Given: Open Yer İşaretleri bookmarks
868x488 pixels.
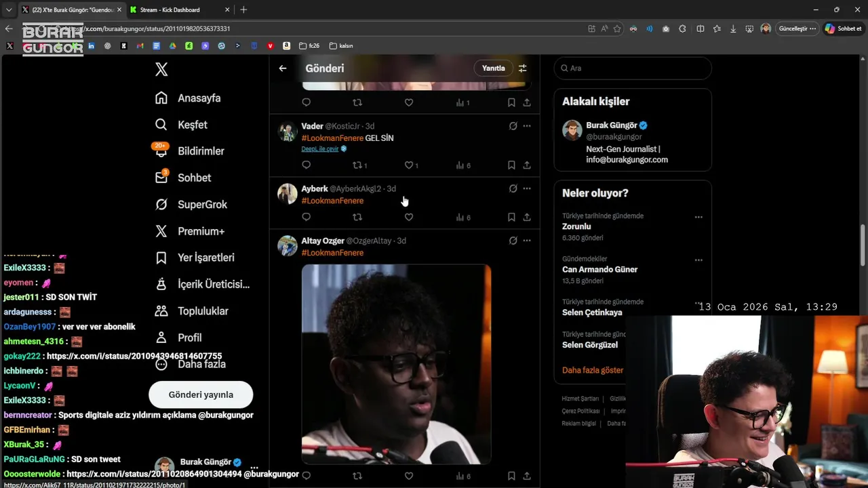Looking at the screenshot, I should tap(195, 258).
